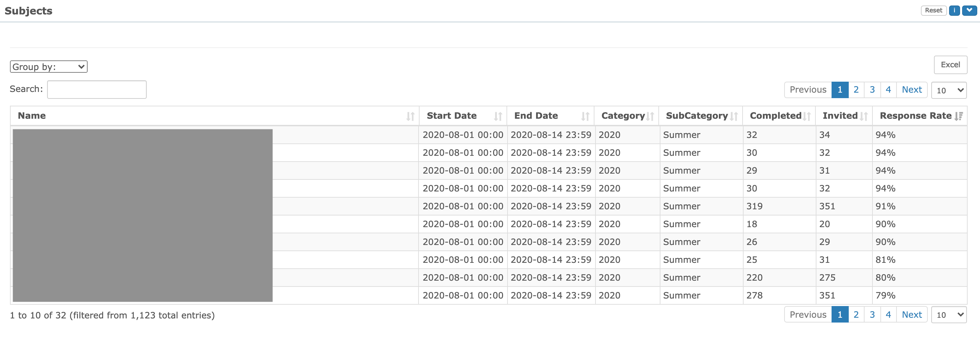Sort the Category column
Viewport: 980px width, 339px height.
pos(649,117)
